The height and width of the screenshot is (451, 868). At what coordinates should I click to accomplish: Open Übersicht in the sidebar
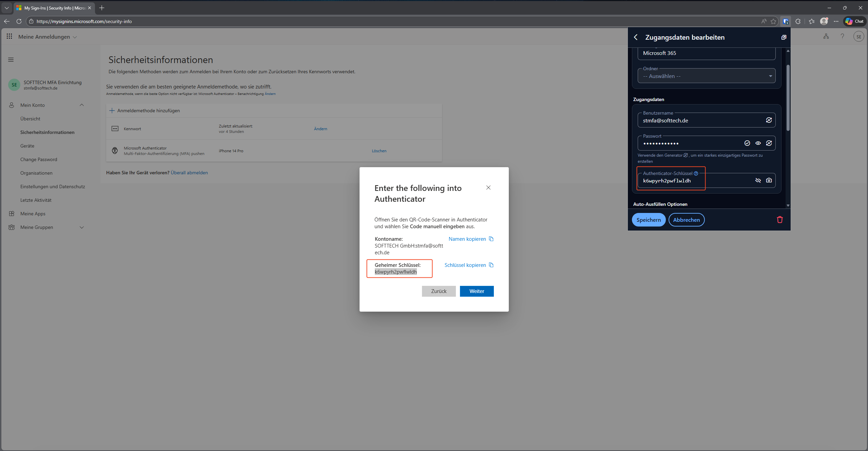click(30, 119)
